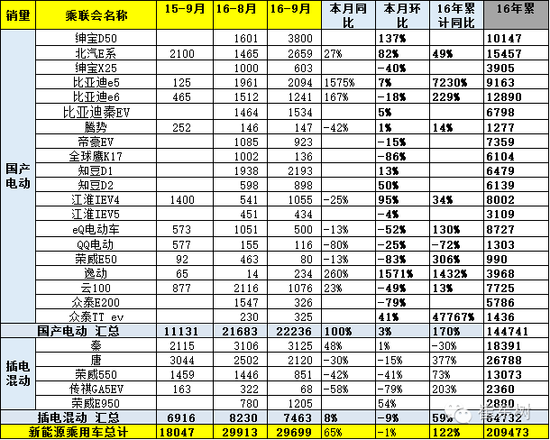Select the 传祺GA5EV name cell
The width and height of the screenshot is (550, 440).
[x=96, y=389]
